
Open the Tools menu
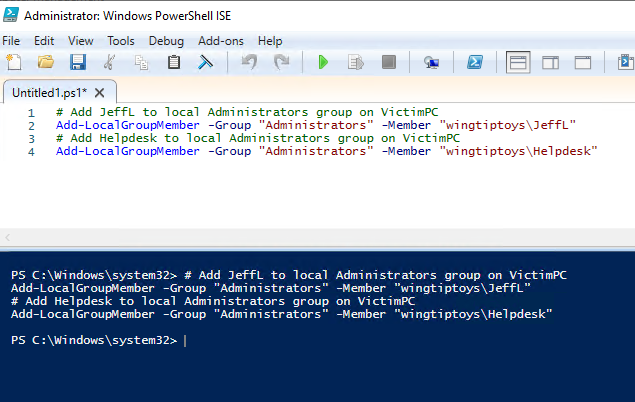coord(121,41)
